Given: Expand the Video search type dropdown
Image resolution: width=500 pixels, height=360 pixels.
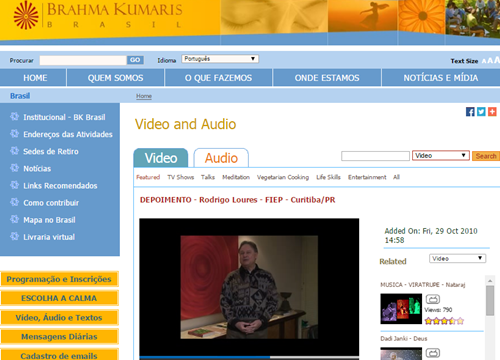Looking at the screenshot, I should (x=441, y=155).
